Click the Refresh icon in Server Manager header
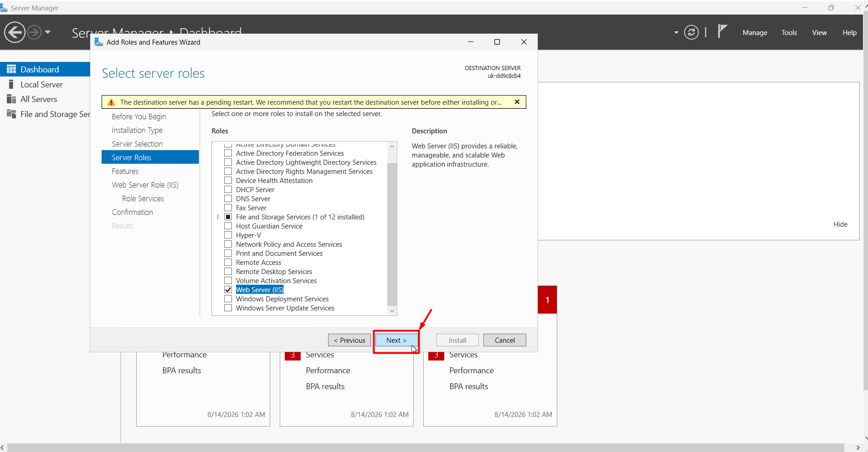This screenshot has height=452, width=868. [x=691, y=32]
